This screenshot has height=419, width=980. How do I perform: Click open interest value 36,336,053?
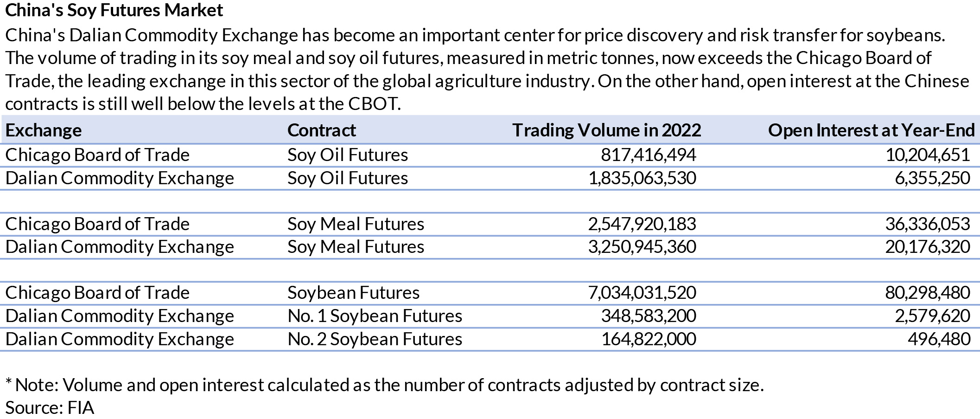coord(928,224)
